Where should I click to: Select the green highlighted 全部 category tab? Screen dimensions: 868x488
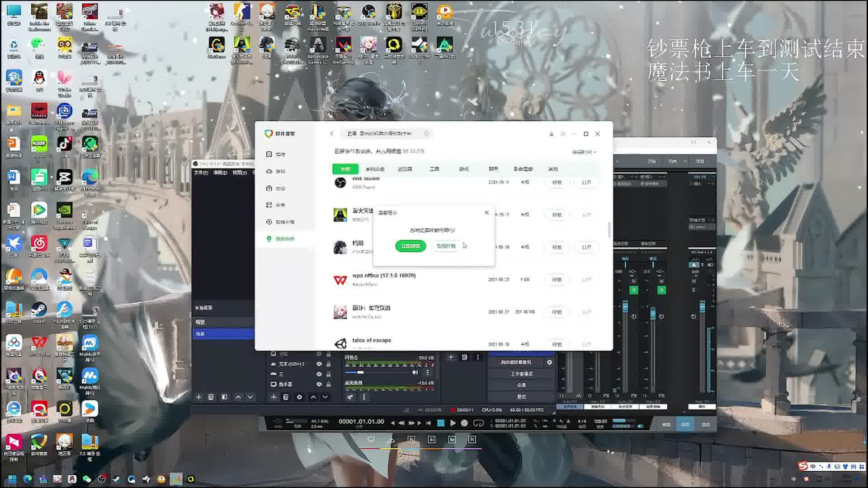pyautogui.click(x=345, y=169)
